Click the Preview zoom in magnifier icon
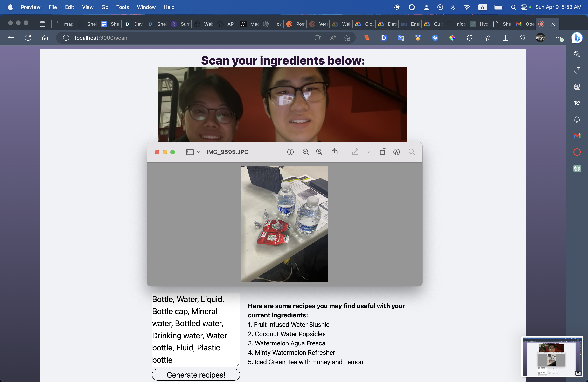Viewport: 588px width, 382px height. [319, 152]
